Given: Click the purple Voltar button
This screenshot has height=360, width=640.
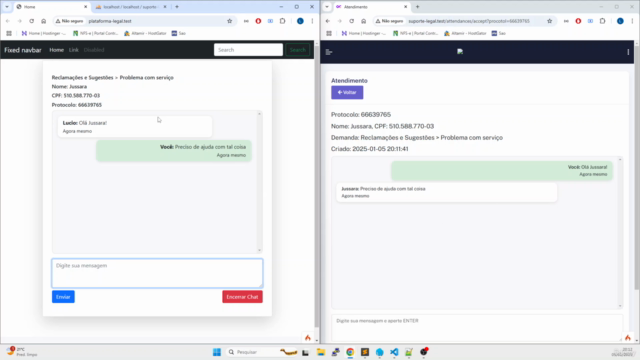Looking at the screenshot, I should tap(347, 92).
